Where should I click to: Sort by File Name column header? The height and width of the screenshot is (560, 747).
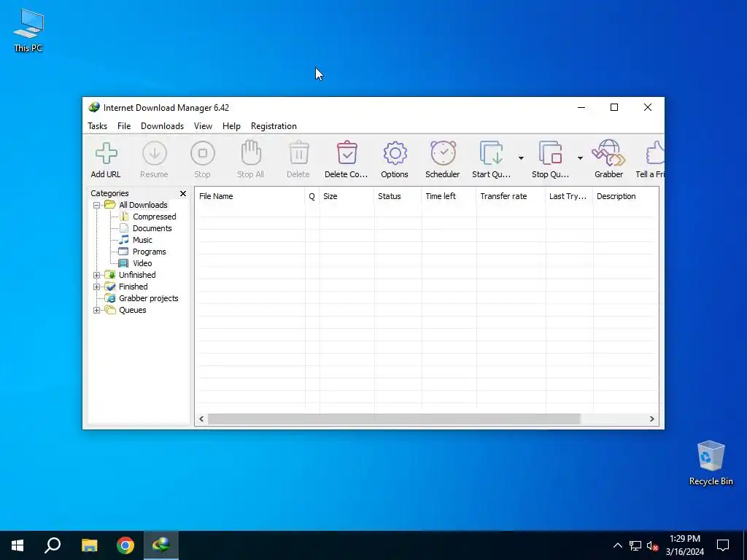point(249,196)
